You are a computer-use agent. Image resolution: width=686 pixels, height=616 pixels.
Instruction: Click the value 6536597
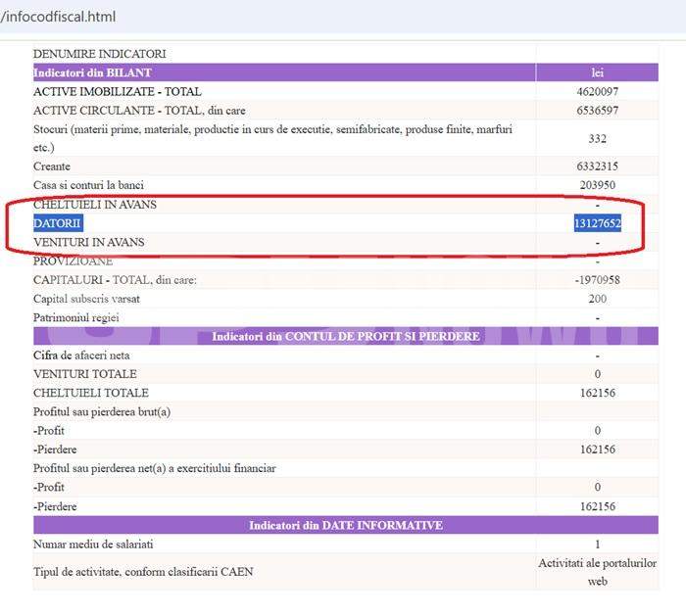click(597, 110)
